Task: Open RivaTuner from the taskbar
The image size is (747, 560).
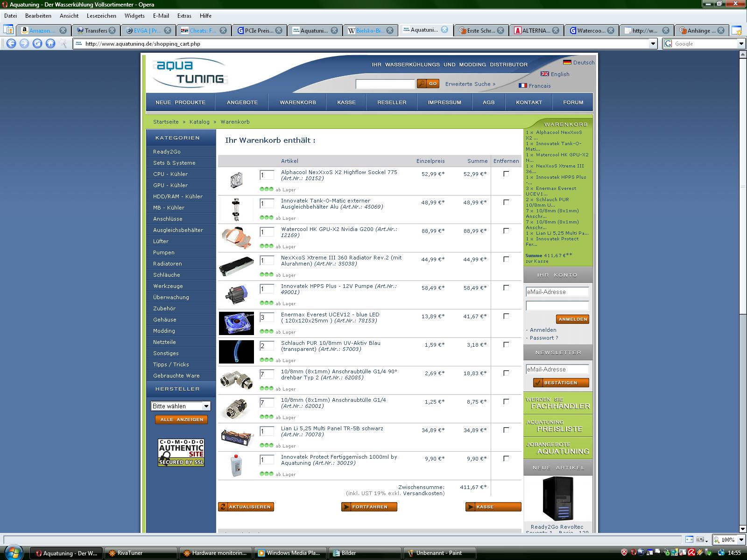Action: tap(141, 553)
